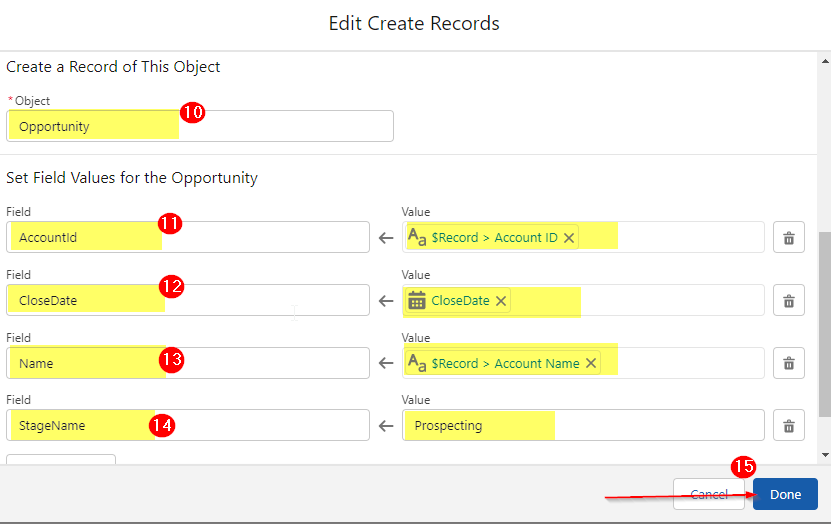Delete the CloseDate field row
This screenshot has width=831, height=524.
(x=788, y=301)
